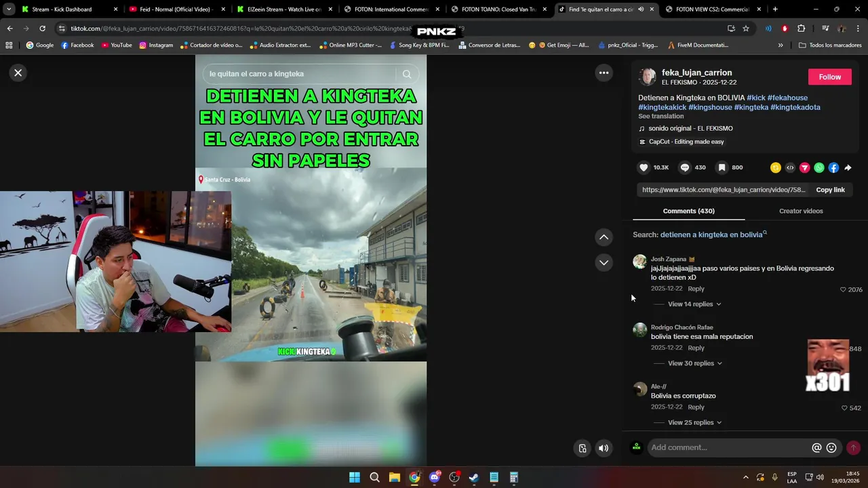Image resolution: width=868 pixels, height=488 pixels.
Task: Share video to Facebook
Action: 833,167
